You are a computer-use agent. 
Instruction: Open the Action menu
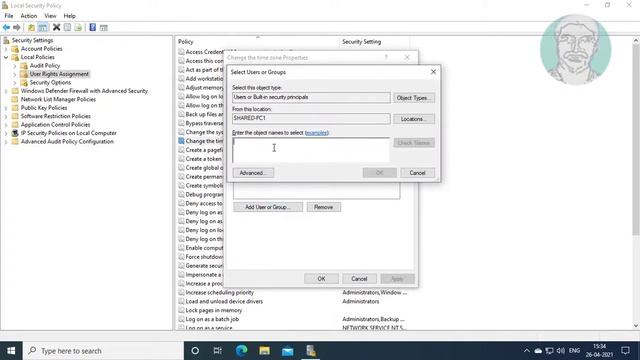pyautogui.click(x=29, y=16)
